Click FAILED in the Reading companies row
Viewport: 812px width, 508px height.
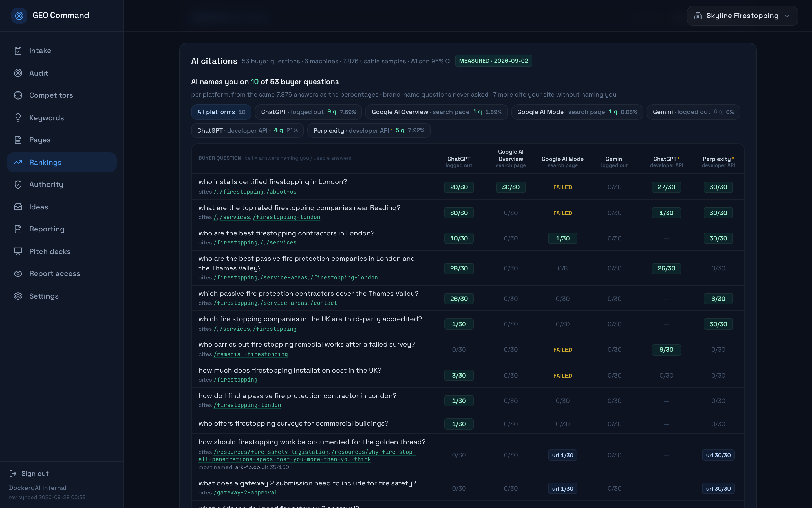tap(562, 213)
